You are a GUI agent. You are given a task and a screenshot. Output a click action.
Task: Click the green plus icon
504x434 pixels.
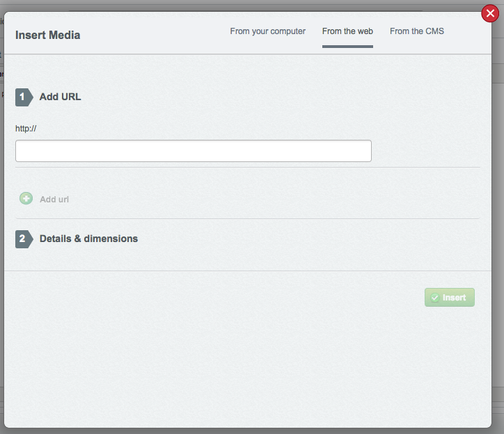coord(26,199)
